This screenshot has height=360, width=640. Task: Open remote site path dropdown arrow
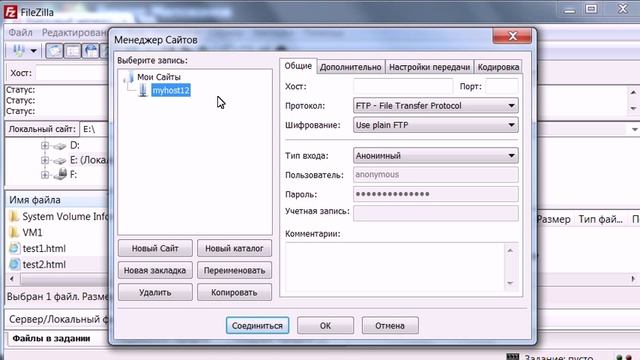tap(634, 129)
